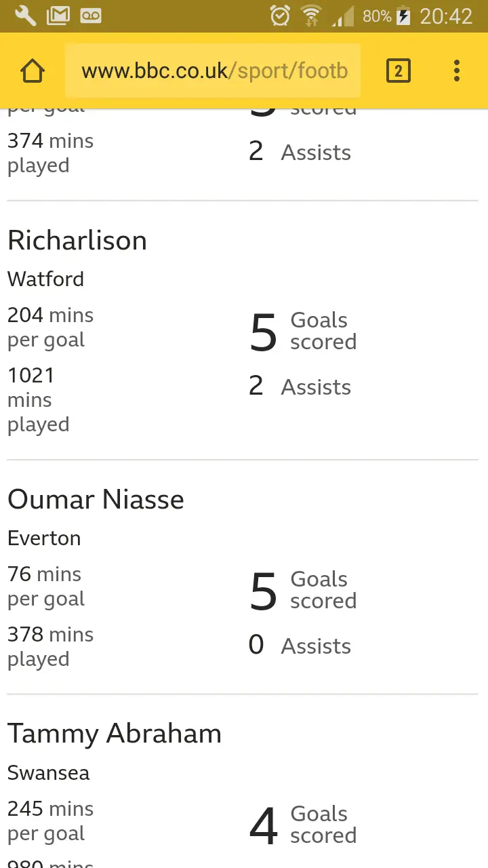
Task: Open the tab switcher showing 2 tabs
Action: 398,71
